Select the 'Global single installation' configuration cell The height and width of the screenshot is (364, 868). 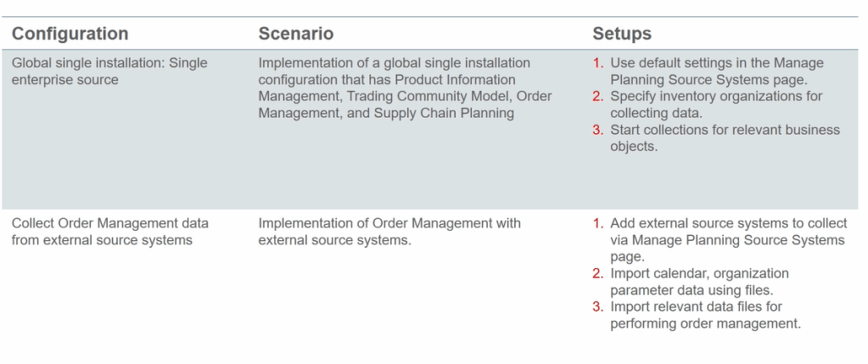pyautogui.click(x=109, y=71)
